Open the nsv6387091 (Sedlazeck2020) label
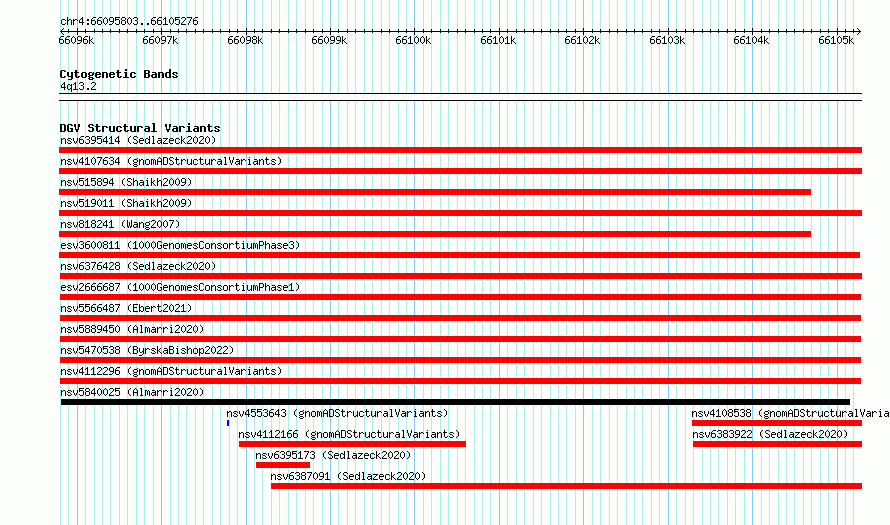 tap(348, 476)
